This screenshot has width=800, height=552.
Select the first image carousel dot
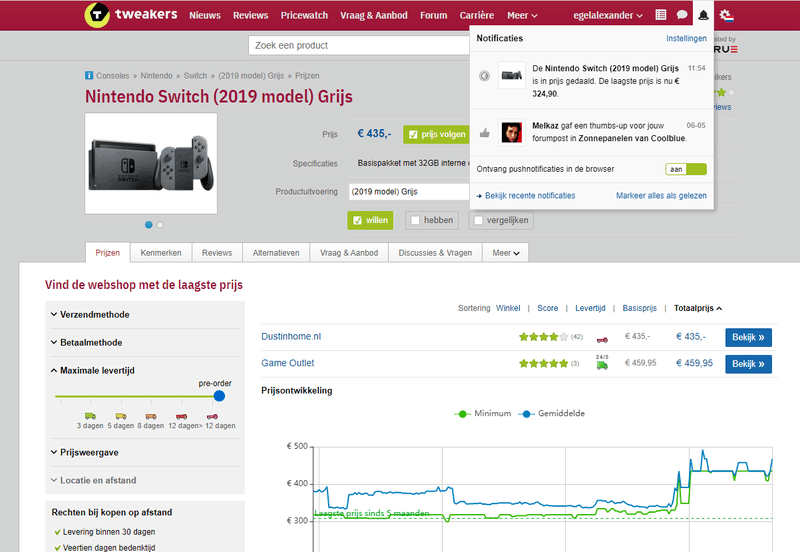[x=148, y=224]
